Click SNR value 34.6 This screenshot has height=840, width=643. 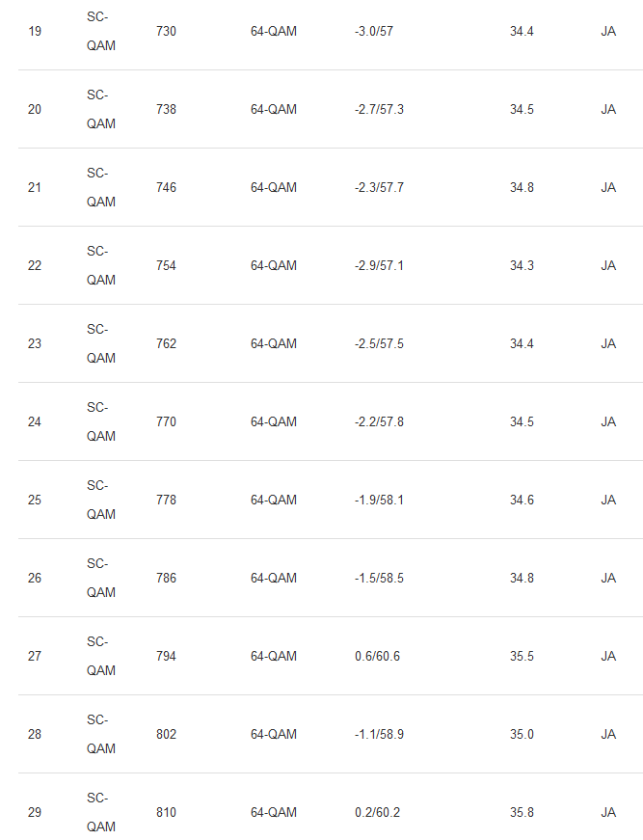522,500
